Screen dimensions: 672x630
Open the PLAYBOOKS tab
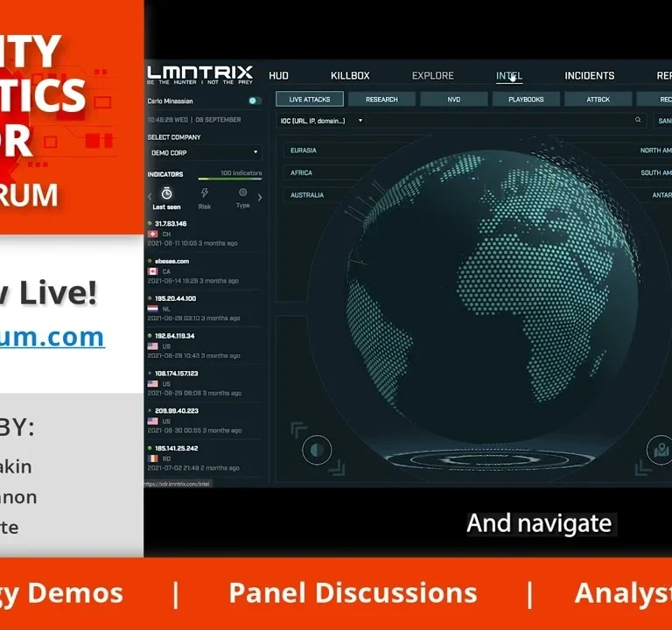coord(526,99)
